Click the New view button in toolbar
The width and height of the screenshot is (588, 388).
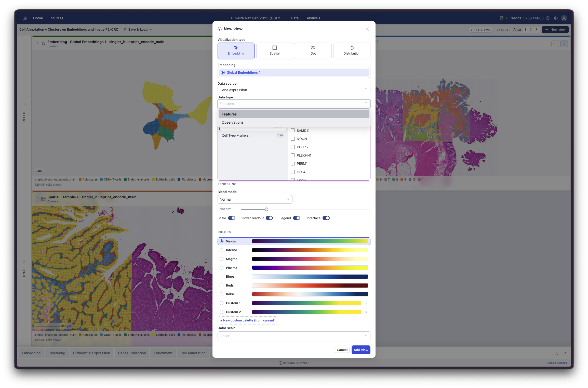click(555, 30)
